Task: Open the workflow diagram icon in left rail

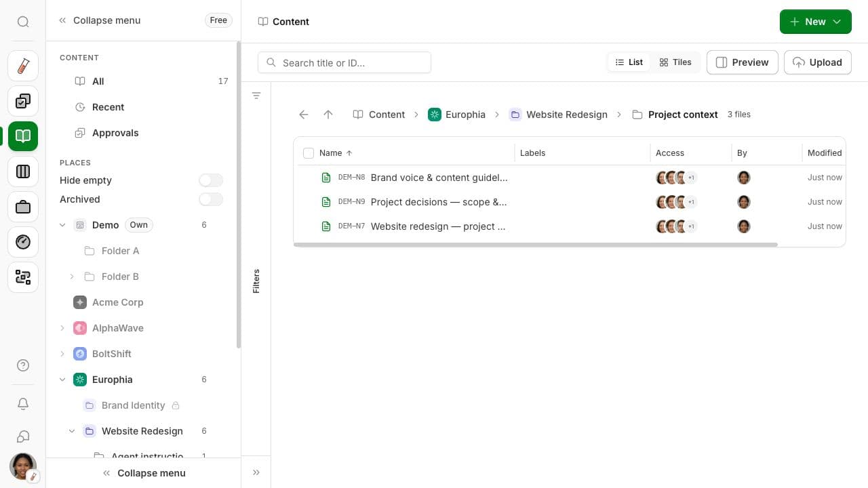Action: [23, 277]
